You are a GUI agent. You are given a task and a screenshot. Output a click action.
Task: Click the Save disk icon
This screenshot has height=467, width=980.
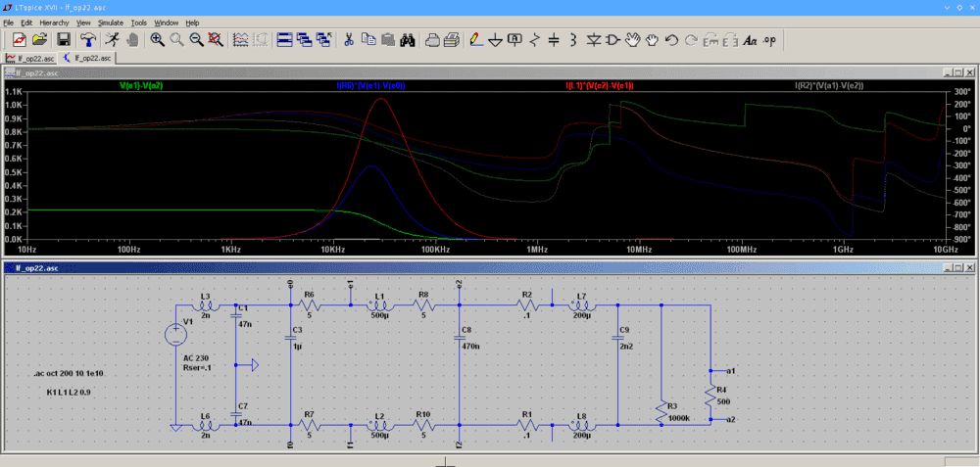click(63, 40)
